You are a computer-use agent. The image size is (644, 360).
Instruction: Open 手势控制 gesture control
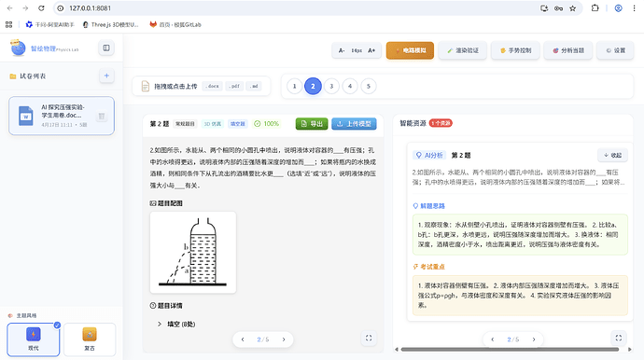515,50
